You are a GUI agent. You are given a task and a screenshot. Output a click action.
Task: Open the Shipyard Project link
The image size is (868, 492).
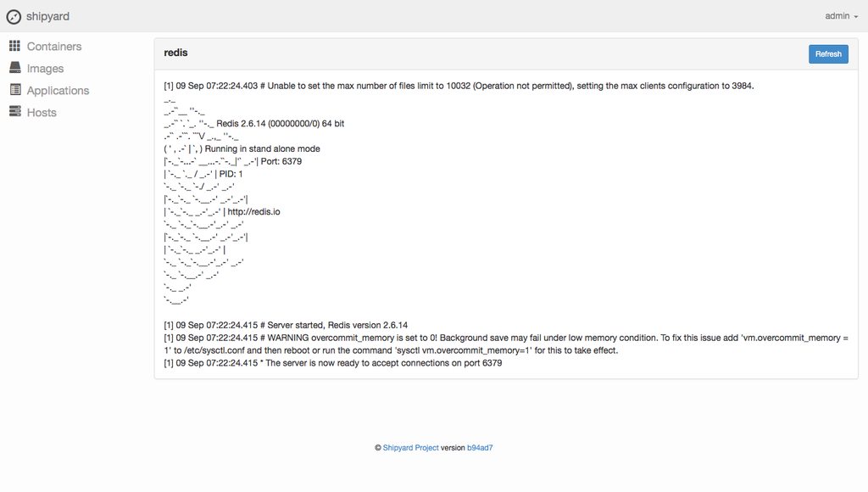[x=411, y=448]
